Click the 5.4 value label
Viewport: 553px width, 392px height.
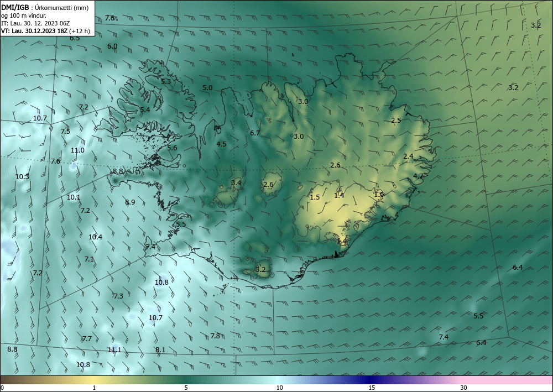145,109
